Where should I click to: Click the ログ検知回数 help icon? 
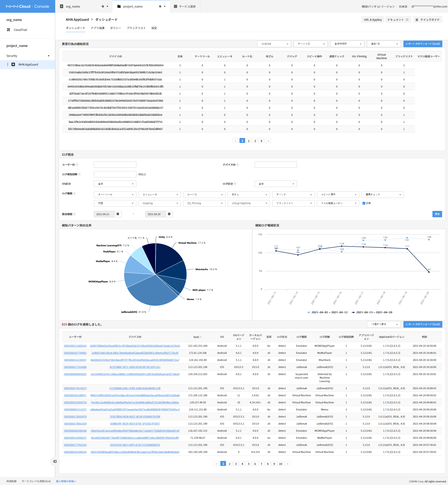[x=80, y=175]
